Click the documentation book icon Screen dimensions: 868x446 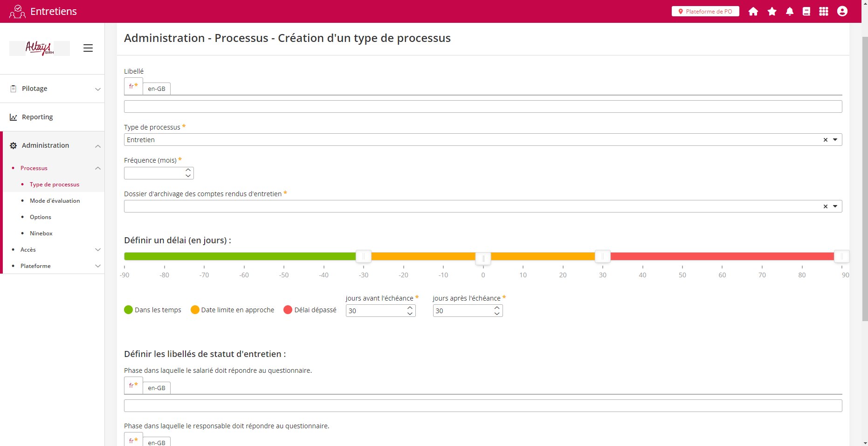pos(806,12)
